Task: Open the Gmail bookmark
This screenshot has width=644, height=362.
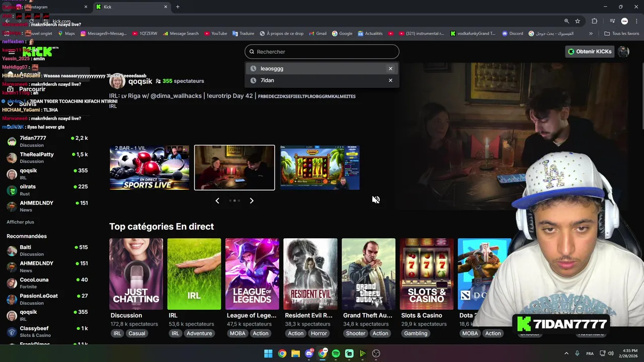Action: coord(317,34)
